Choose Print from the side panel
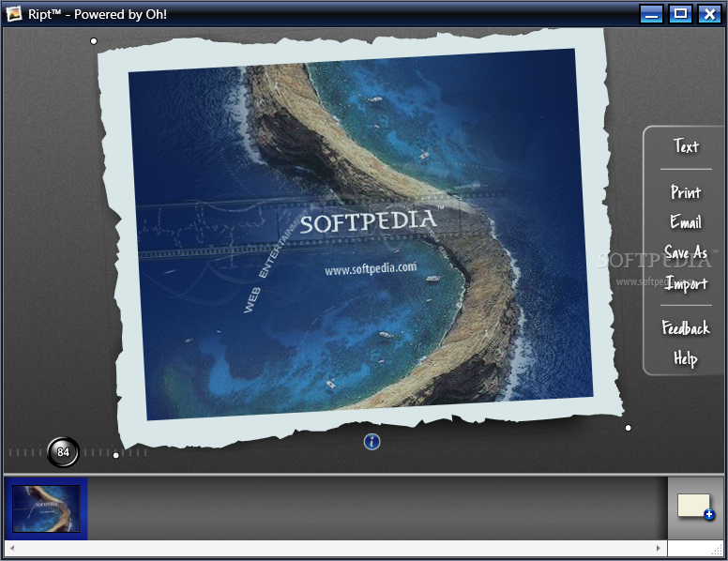 686,191
